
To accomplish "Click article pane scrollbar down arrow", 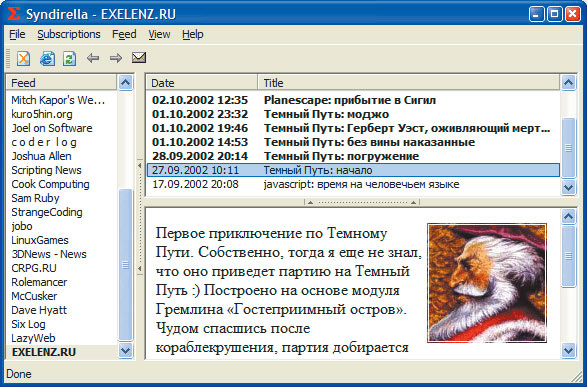I will (568, 351).
